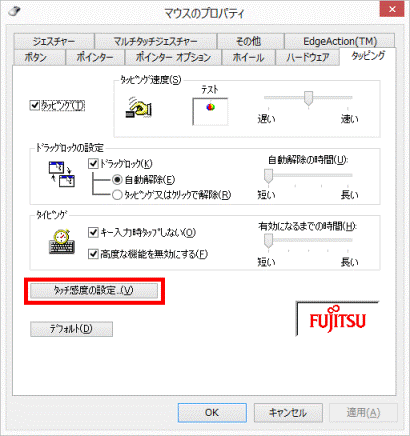The height and width of the screenshot is (436, 410).
Task: Toggle the タッピング(T) checkbox
Action: coord(35,106)
